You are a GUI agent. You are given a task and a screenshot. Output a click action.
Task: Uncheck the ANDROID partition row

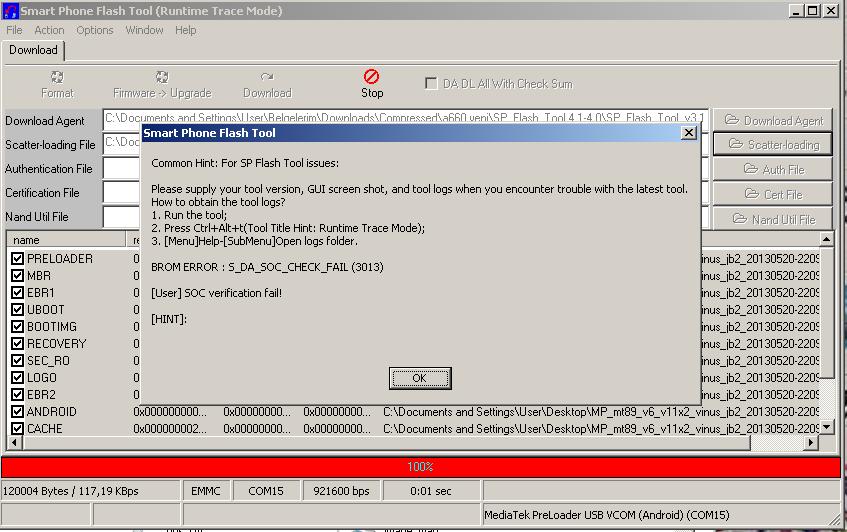[x=17, y=412]
